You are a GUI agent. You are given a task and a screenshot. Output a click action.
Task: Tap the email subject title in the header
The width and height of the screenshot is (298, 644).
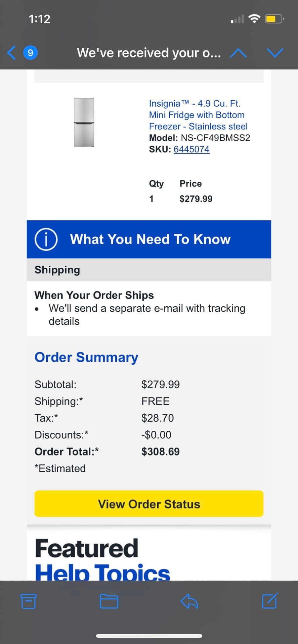click(x=149, y=53)
